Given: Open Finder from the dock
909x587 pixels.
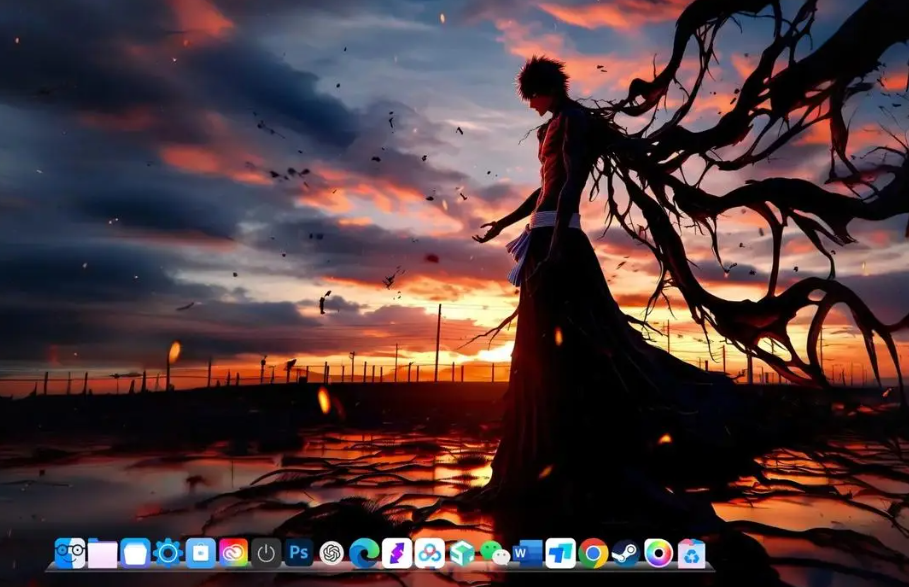Looking at the screenshot, I should (70, 553).
